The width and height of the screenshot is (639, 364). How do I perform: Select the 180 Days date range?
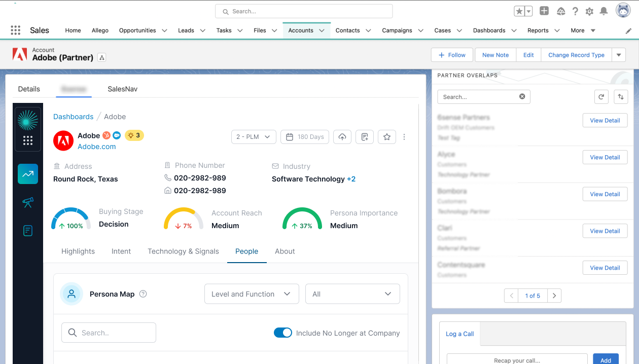coord(305,137)
